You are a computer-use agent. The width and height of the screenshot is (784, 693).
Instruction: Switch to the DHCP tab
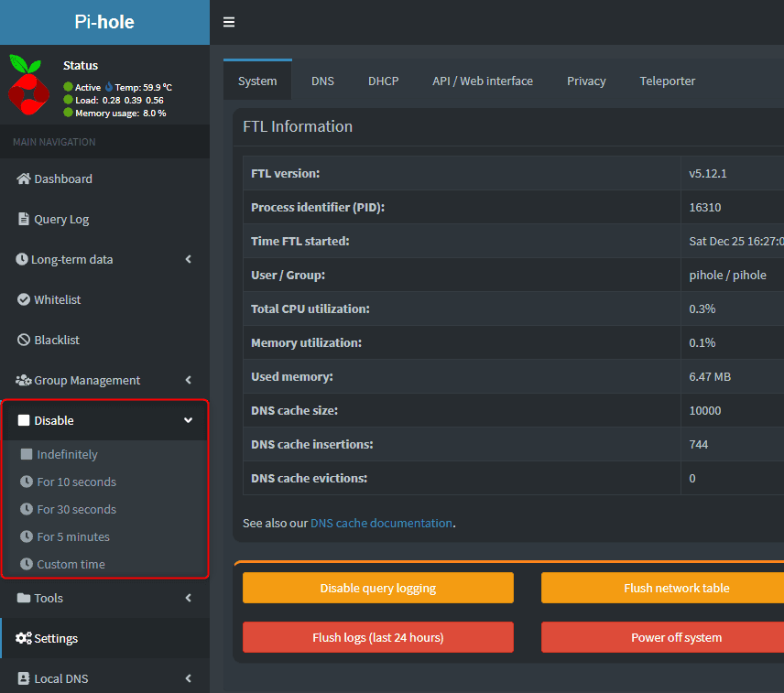(384, 81)
